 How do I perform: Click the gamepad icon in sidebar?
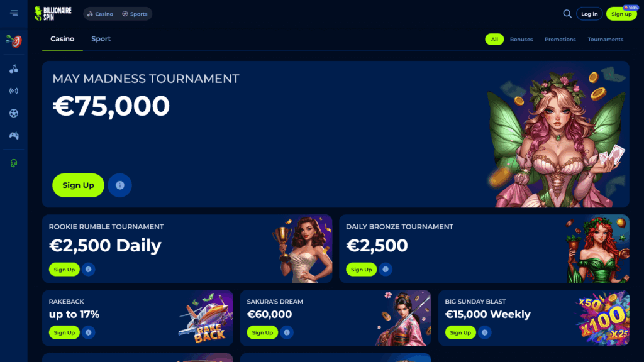14,136
